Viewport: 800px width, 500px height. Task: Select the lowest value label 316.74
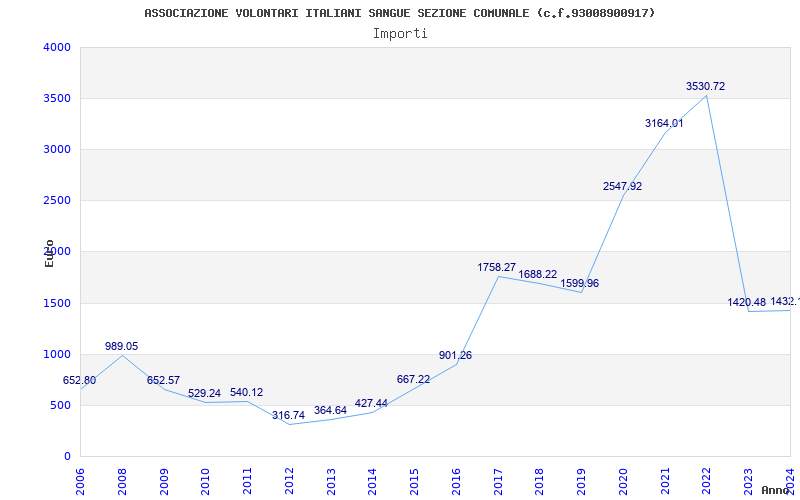tap(288, 416)
